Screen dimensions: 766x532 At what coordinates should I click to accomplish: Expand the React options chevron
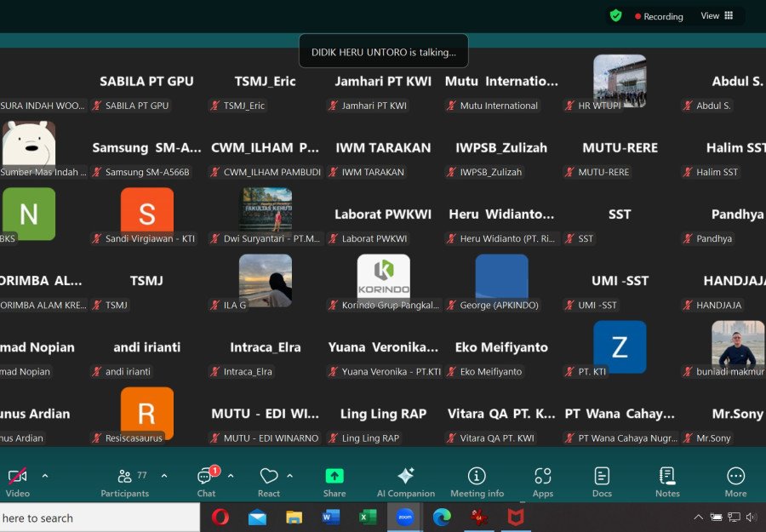pos(290,476)
